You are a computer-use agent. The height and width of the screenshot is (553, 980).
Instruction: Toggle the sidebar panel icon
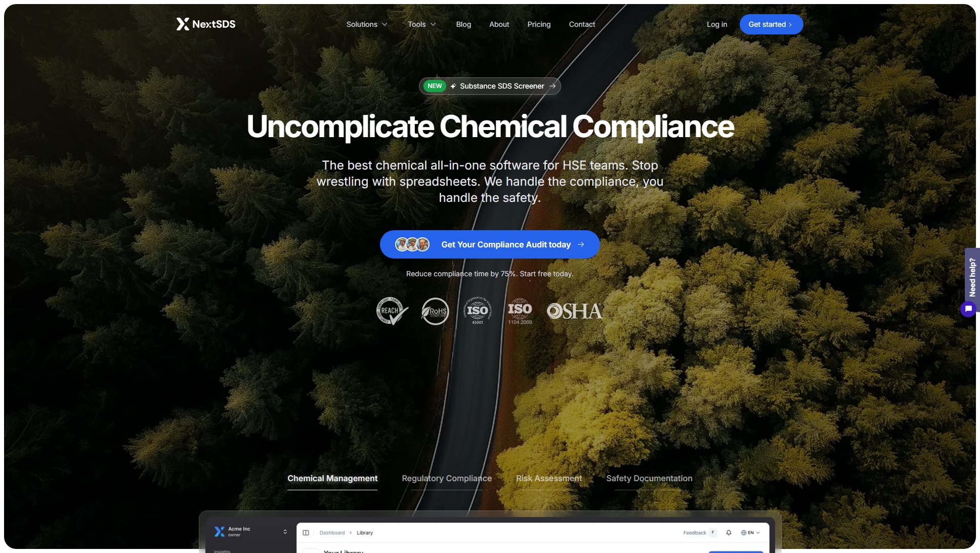tap(306, 533)
